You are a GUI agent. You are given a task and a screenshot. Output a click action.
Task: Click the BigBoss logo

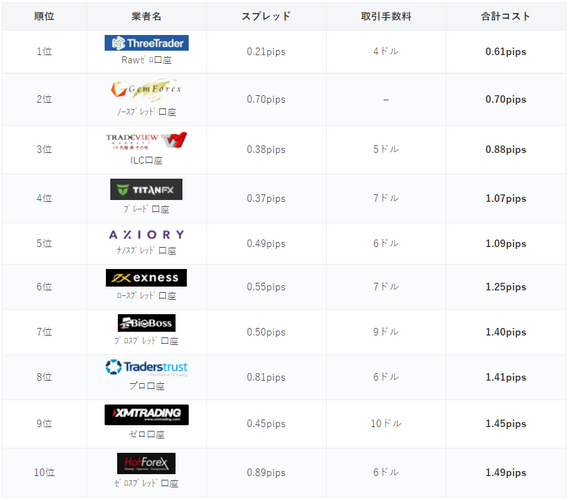pyautogui.click(x=146, y=323)
